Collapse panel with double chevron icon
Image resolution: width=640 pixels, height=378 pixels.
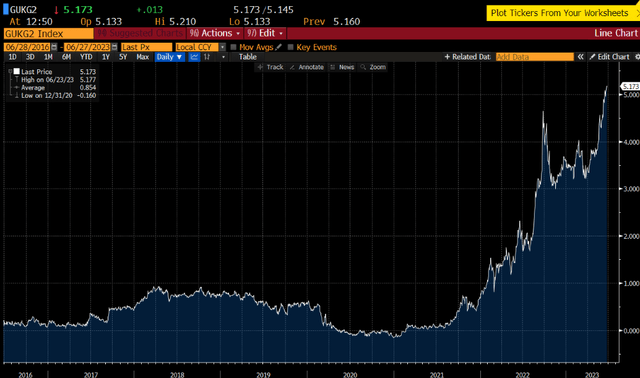click(x=580, y=57)
